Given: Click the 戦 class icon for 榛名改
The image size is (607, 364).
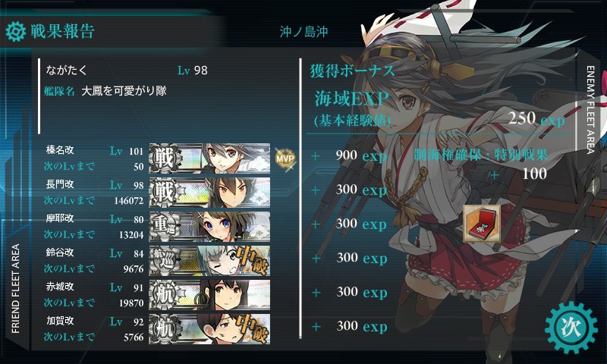Looking at the screenshot, I should (x=165, y=158).
